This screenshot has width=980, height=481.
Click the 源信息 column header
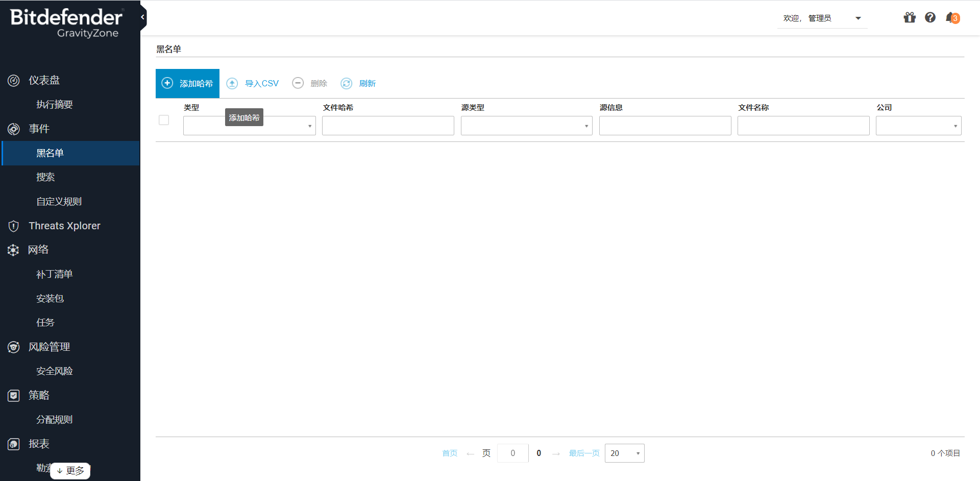[x=611, y=108]
